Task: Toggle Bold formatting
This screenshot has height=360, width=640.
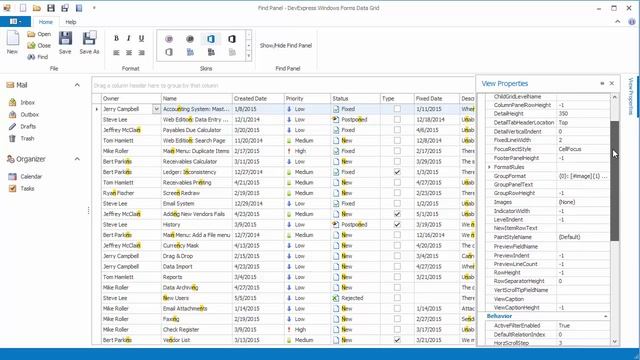Action: (116, 38)
